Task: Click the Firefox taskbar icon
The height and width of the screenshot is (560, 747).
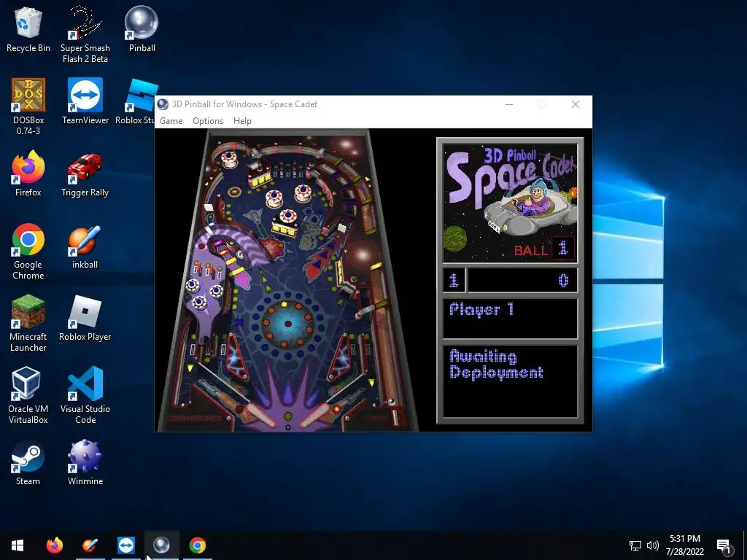Action: tap(54, 545)
